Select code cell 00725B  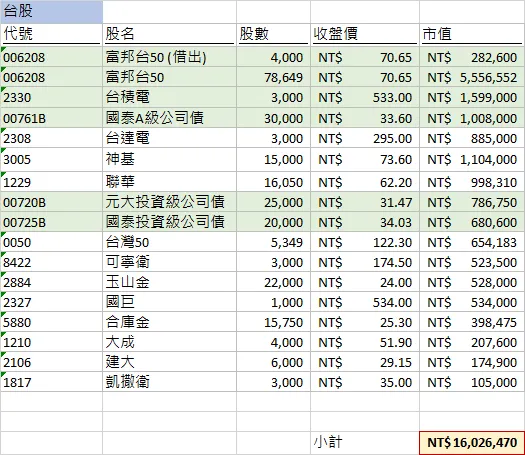[x=52, y=222]
